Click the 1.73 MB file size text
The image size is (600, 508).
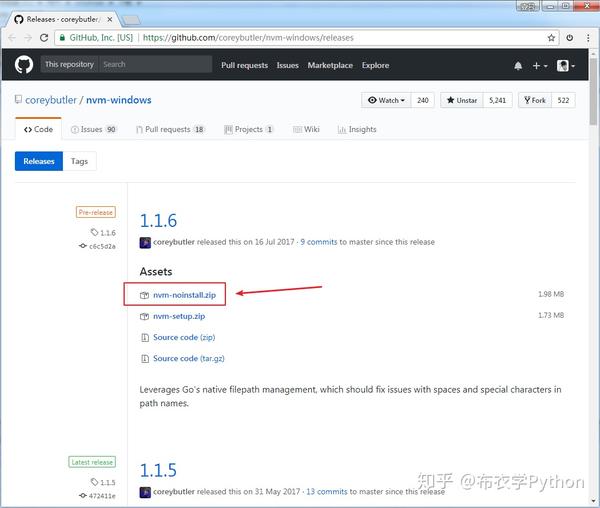(x=551, y=315)
